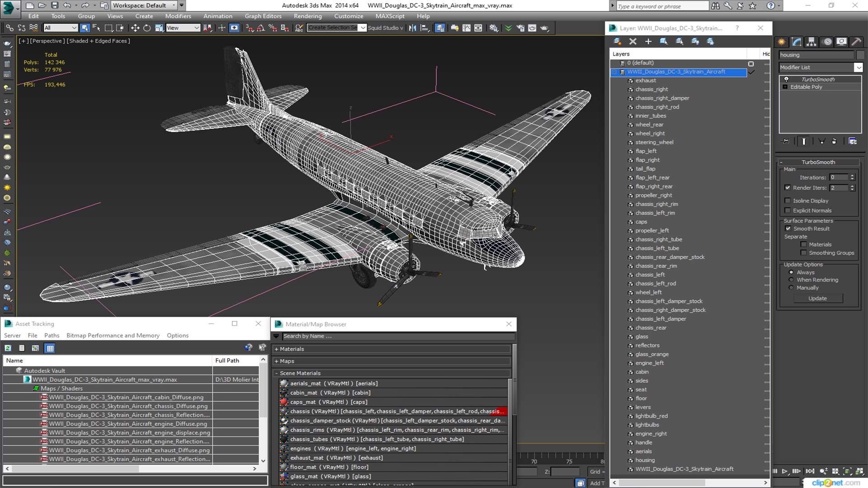Toggle the Smooth Result checkbox

pyautogui.click(x=788, y=229)
